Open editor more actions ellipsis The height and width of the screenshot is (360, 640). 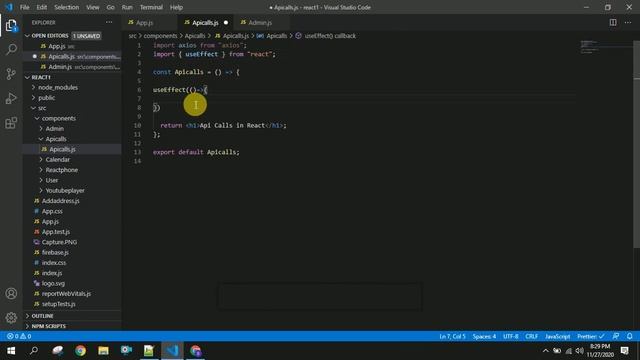tap(628, 22)
